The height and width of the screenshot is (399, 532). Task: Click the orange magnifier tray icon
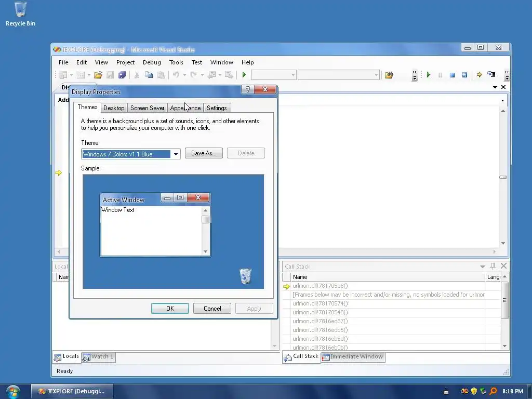coord(493,391)
